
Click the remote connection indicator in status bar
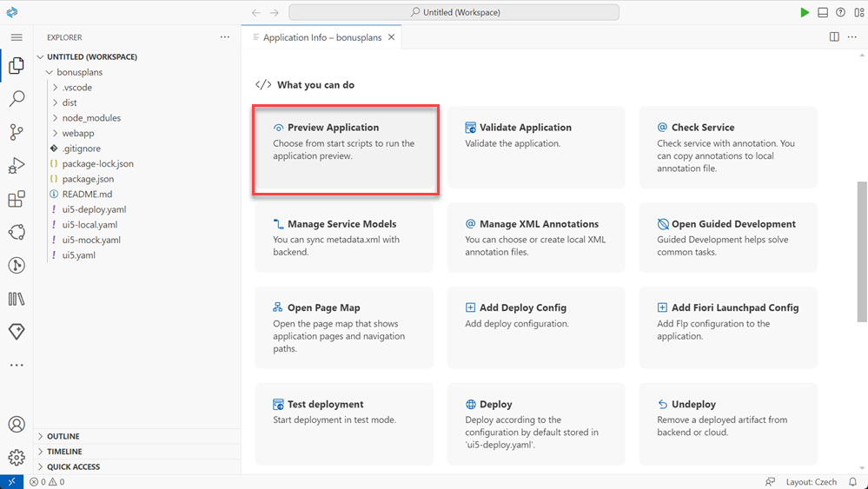(11, 482)
